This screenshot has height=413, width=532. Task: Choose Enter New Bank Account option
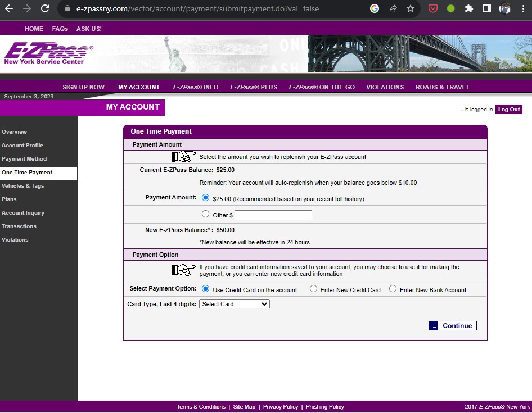pyautogui.click(x=393, y=289)
